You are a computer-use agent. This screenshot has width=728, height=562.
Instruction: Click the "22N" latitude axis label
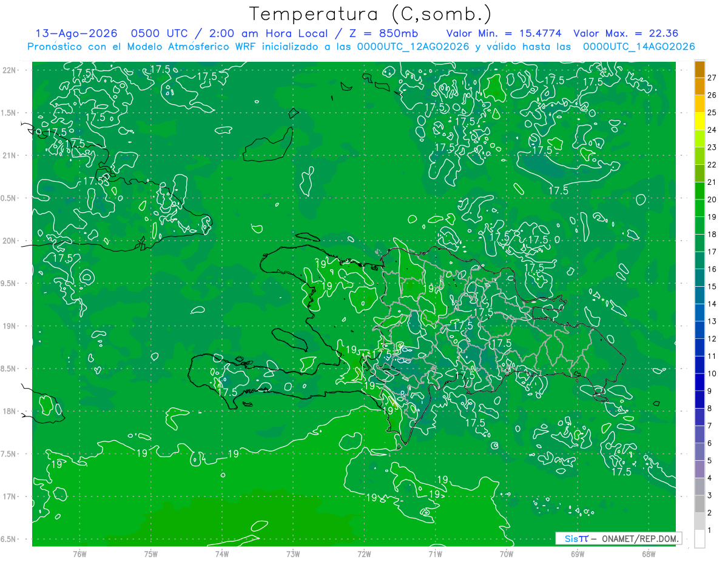[9, 70]
